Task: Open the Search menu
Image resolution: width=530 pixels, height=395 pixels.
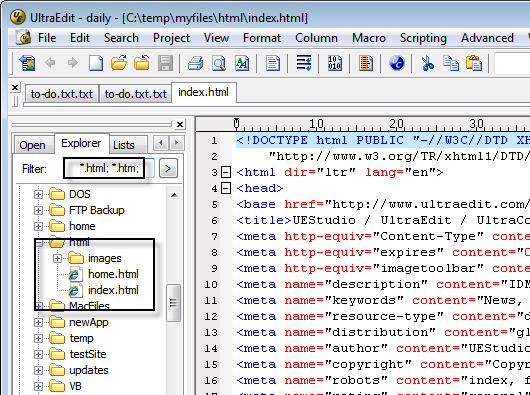Action: [121, 38]
